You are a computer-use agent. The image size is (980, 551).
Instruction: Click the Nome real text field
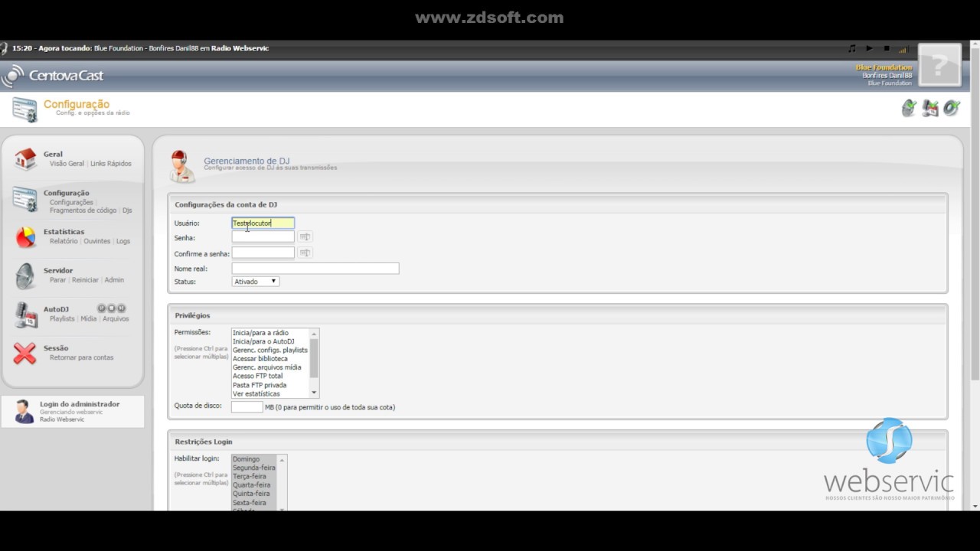coord(315,269)
